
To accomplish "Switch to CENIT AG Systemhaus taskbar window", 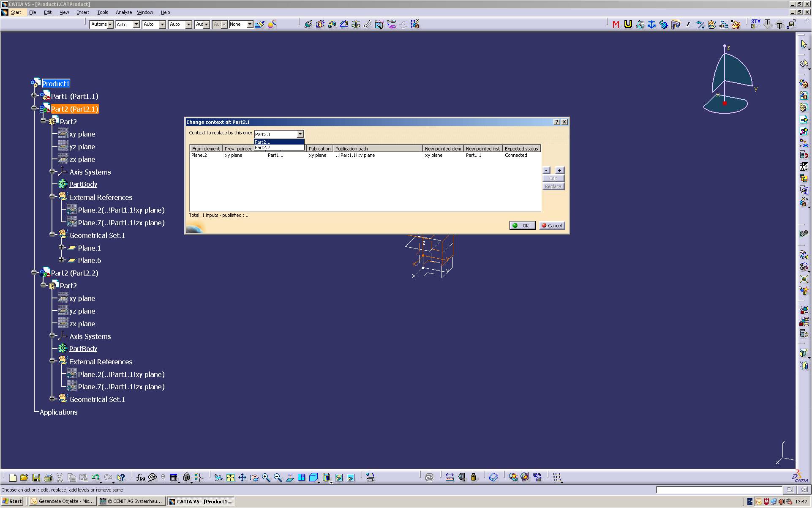I will 131,501.
